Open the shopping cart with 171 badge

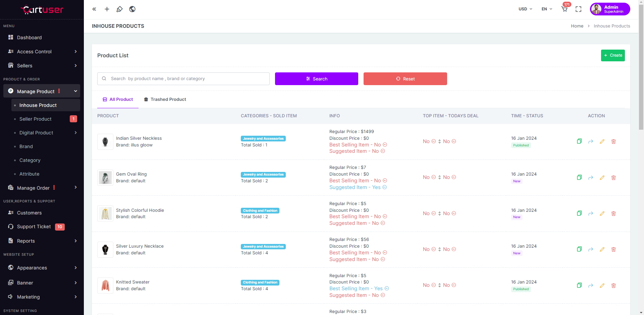pos(565,9)
